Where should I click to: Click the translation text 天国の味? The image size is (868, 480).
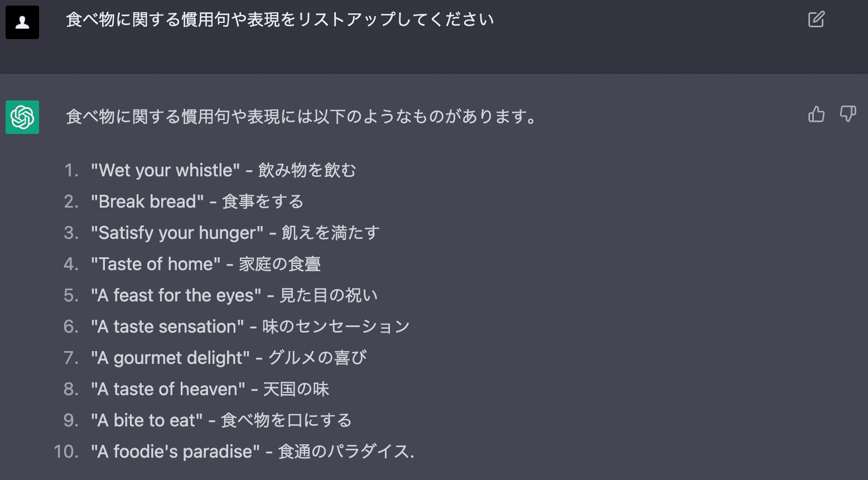tap(296, 389)
